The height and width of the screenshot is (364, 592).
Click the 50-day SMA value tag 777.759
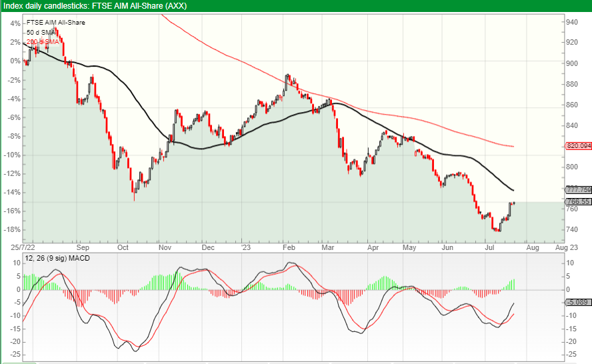[x=579, y=189]
